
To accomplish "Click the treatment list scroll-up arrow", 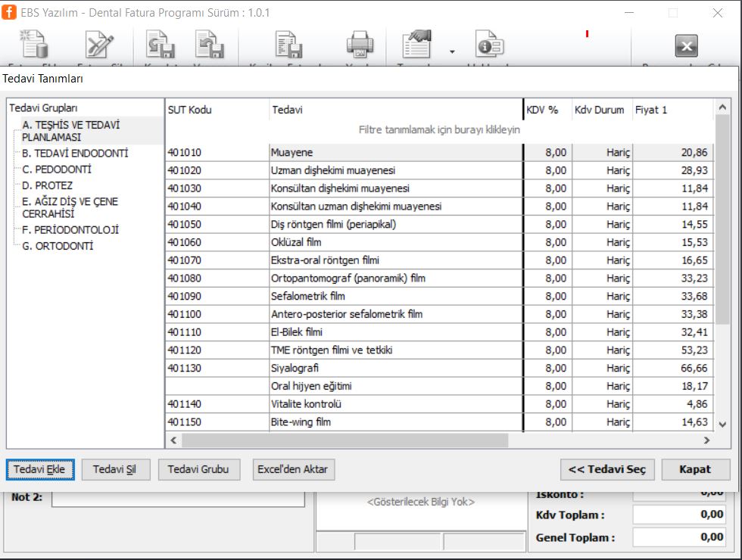I will click(722, 107).
